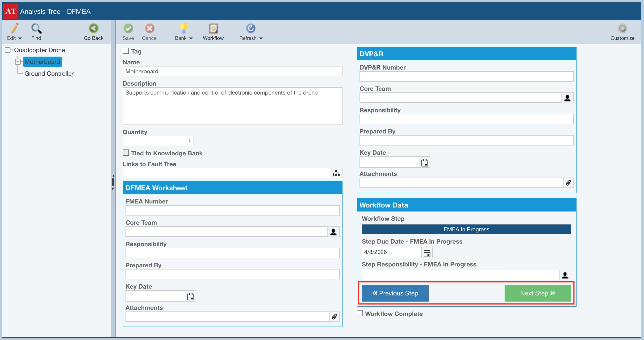Open the Refresh dropdown menu
The height and width of the screenshot is (340, 644).
261,38
